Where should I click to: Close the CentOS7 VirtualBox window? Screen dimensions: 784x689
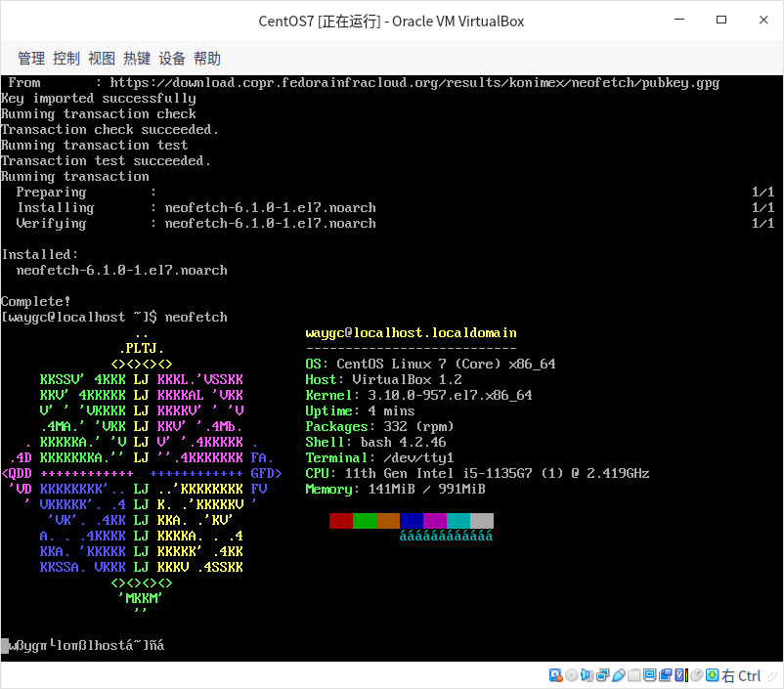763,20
